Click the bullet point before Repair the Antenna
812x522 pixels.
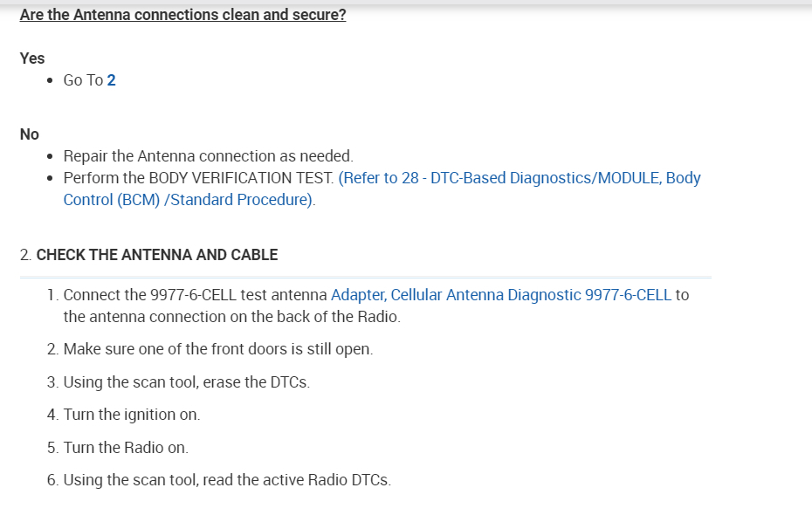[x=52, y=157]
